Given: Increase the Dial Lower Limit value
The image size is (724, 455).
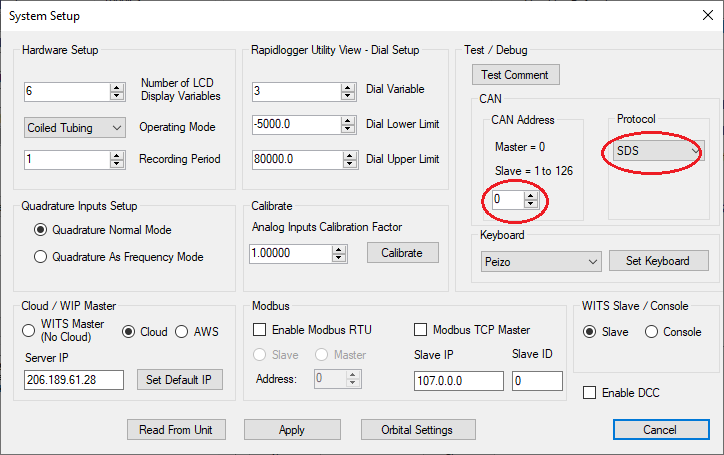Looking at the screenshot, I should point(348,121).
